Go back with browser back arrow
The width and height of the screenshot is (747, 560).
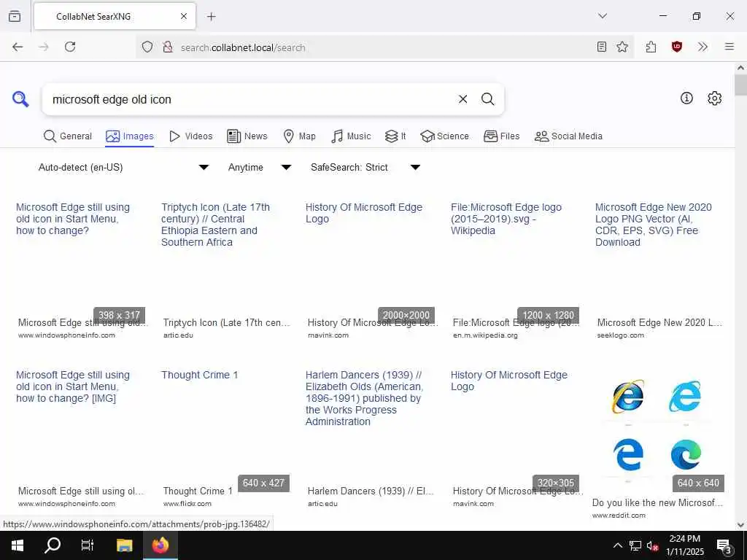pos(18,47)
